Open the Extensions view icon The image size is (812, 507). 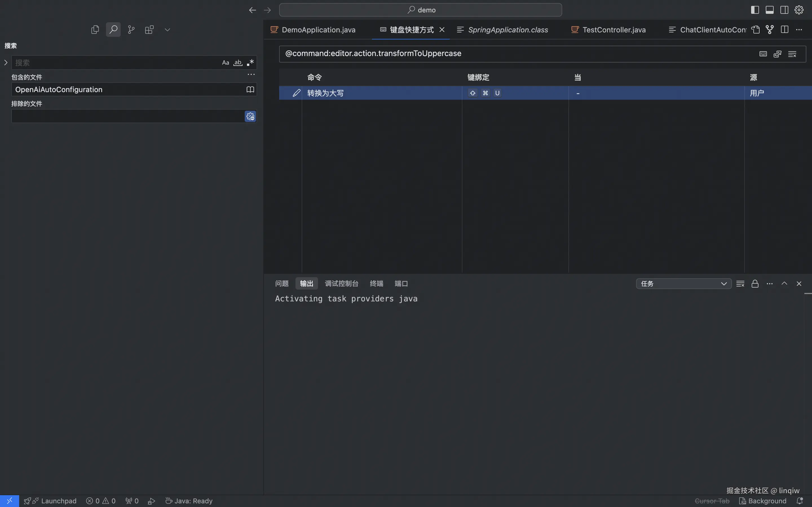(x=149, y=30)
